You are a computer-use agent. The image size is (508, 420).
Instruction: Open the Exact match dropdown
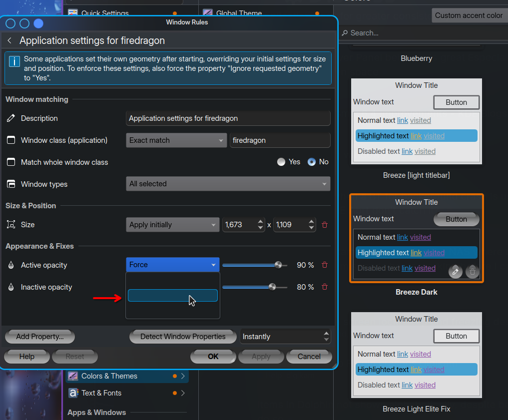pyautogui.click(x=176, y=140)
